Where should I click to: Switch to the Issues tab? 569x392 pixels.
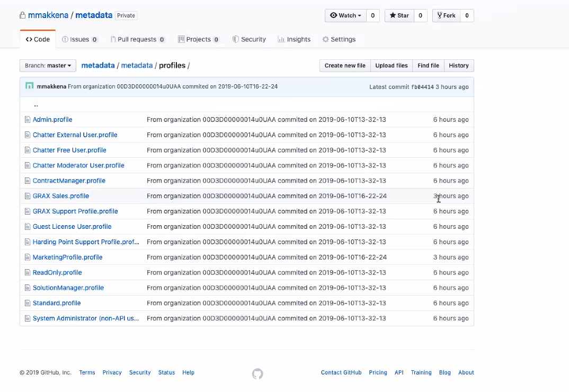[80, 39]
